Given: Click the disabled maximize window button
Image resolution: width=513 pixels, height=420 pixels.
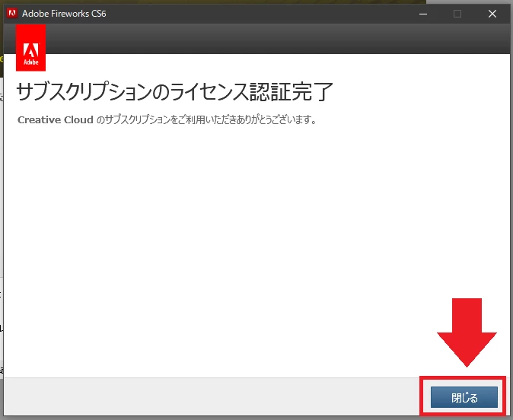Looking at the screenshot, I should [457, 14].
